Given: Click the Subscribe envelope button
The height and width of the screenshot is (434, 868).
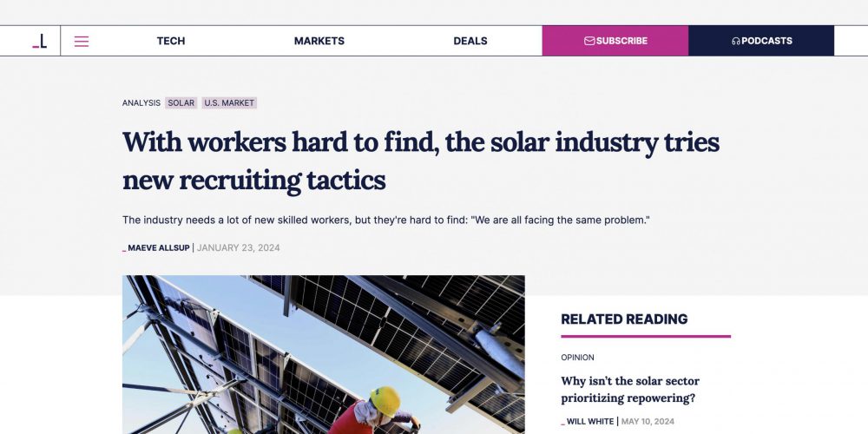Looking at the screenshot, I should [615, 41].
